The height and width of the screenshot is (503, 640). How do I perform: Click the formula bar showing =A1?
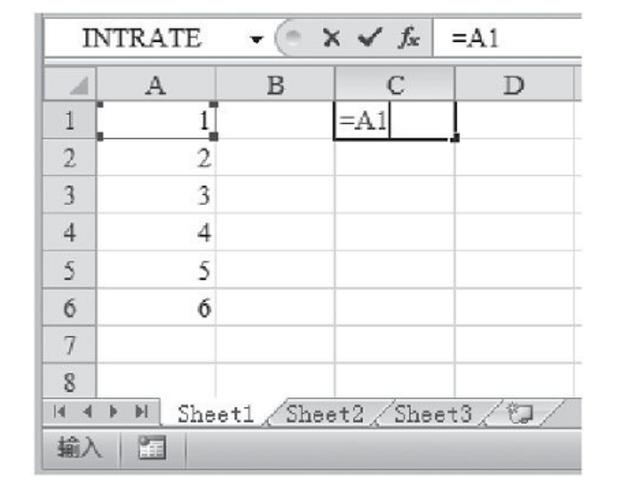pos(510,39)
